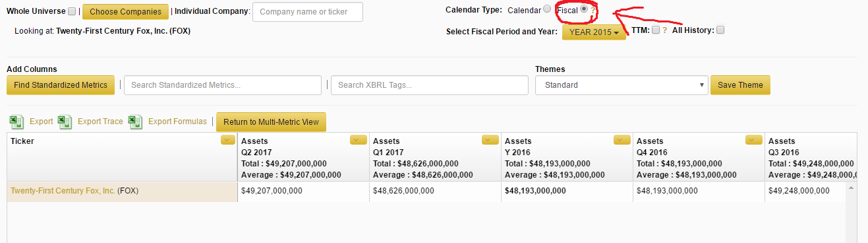This screenshot has height=243, width=868.
Task: Click the Export Formulas Excel icon
Action: point(135,121)
